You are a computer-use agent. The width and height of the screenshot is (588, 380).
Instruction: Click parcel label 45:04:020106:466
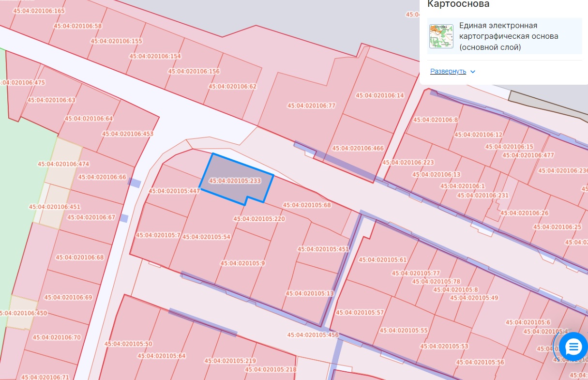[x=358, y=148]
